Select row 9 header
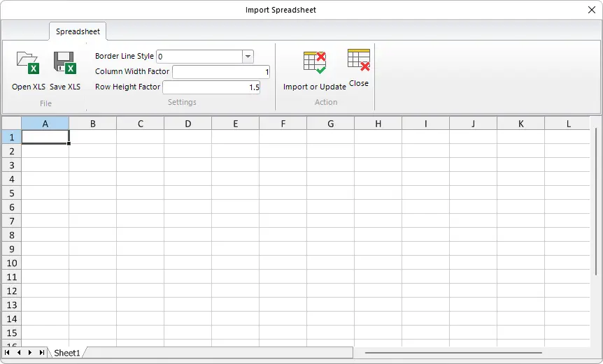The width and height of the screenshot is (603, 364). point(12,249)
